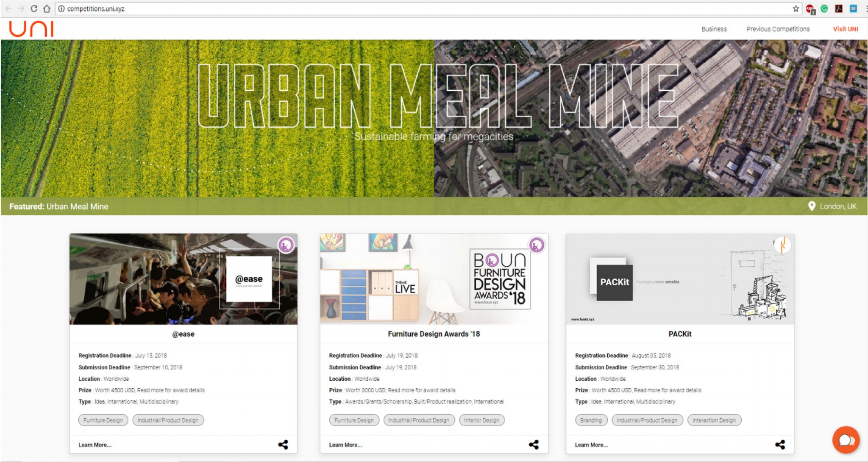
Task: Click the browser forward arrow
Action: click(21, 8)
